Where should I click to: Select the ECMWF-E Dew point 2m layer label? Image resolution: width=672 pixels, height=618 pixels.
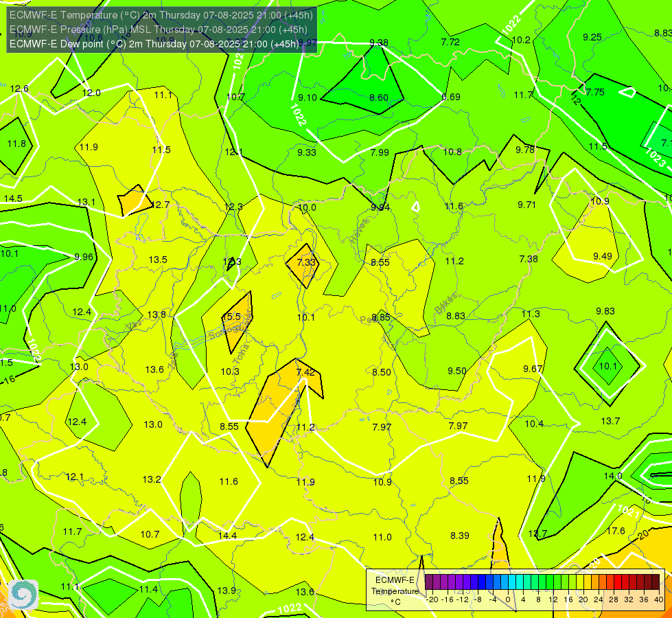(154, 44)
